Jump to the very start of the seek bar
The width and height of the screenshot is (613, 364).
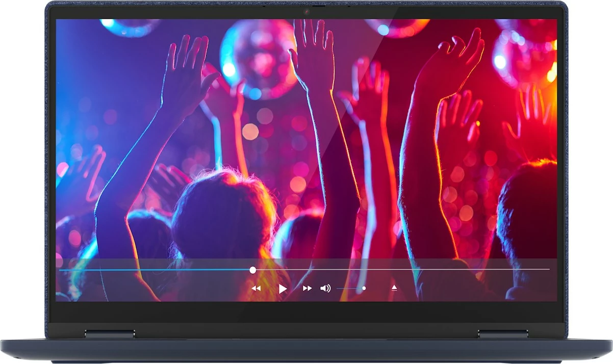pyautogui.click(x=61, y=270)
